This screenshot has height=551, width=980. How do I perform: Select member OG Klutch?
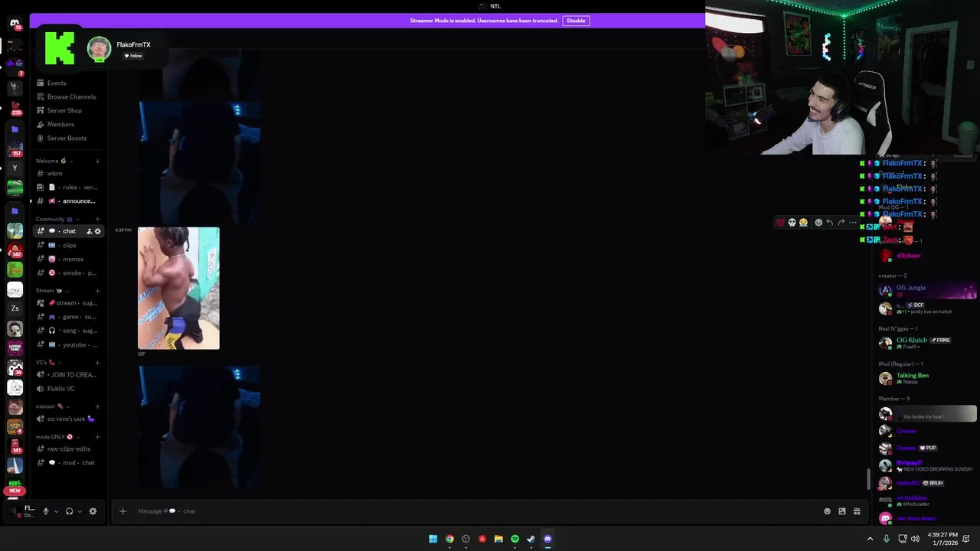point(927,343)
